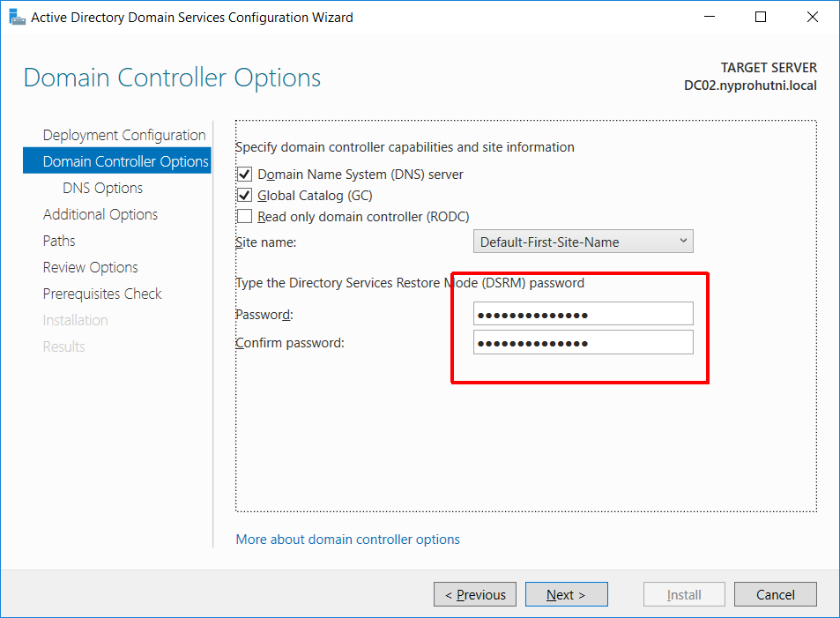Viewport: 840px width, 618px height.
Task: Click the 'Type the Directory Services Restore Mode' label
Action: pyautogui.click(x=410, y=282)
